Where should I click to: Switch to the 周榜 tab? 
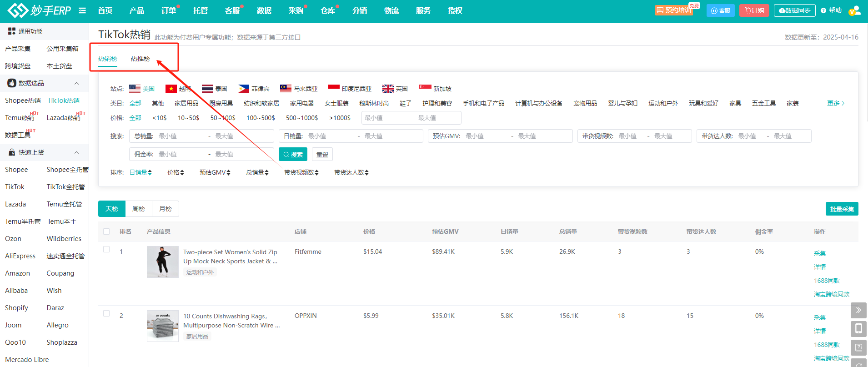click(x=139, y=209)
